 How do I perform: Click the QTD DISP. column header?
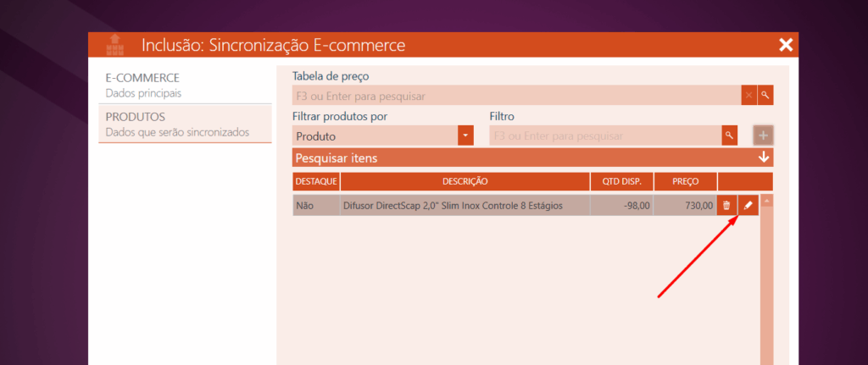point(622,181)
